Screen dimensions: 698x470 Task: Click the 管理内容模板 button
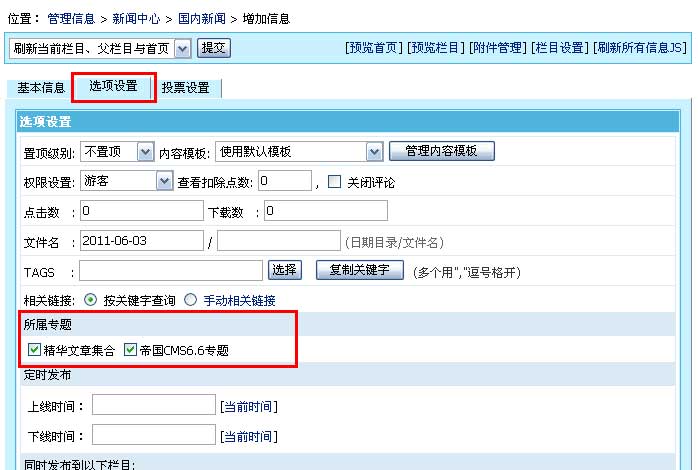441,152
